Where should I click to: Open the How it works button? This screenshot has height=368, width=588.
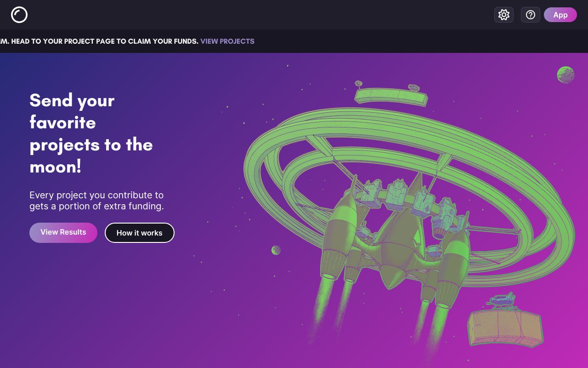click(x=140, y=233)
